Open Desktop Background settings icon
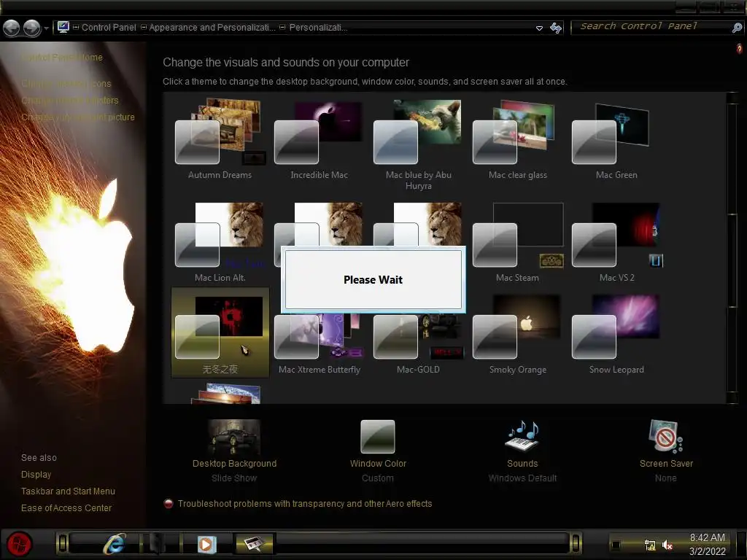Screen dimensions: 747x560 pyautogui.click(x=234, y=437)
